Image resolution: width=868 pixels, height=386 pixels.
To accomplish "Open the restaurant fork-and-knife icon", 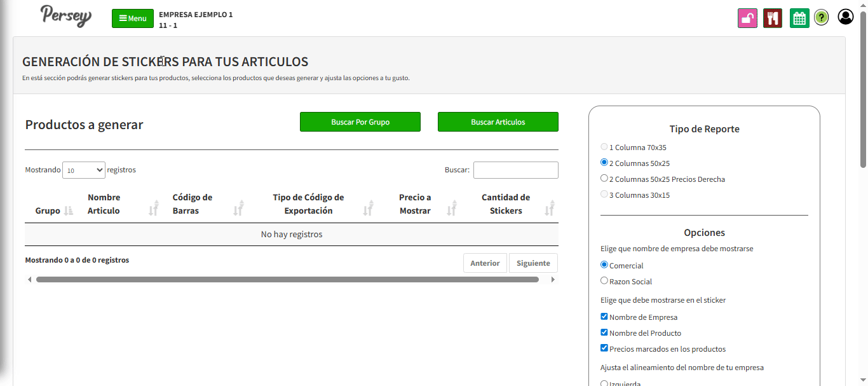I will 773,18.
